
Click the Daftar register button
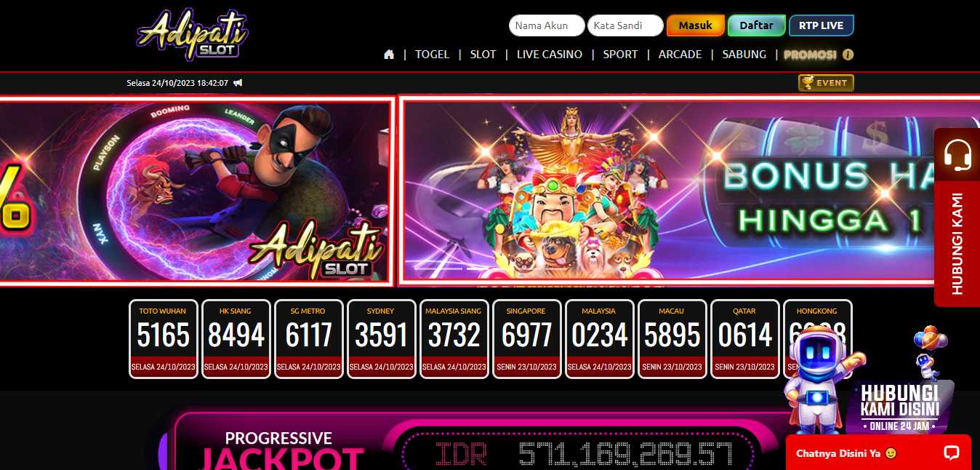pos(757,25)
